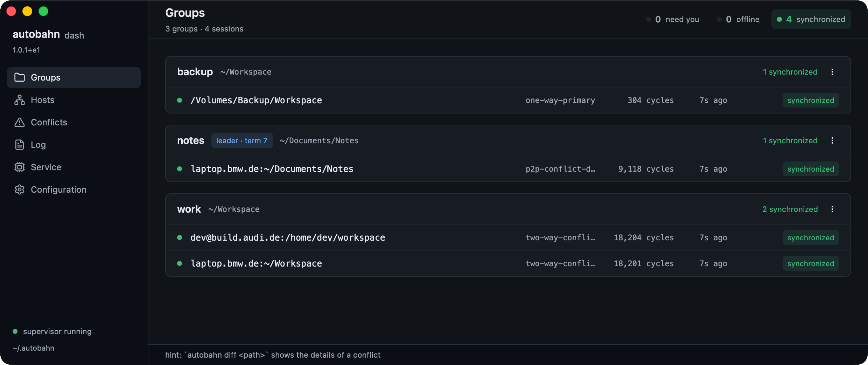The height and width of the screenshot is (365, 868).
Task: Click the 'notes' group title
Action: 190,140
